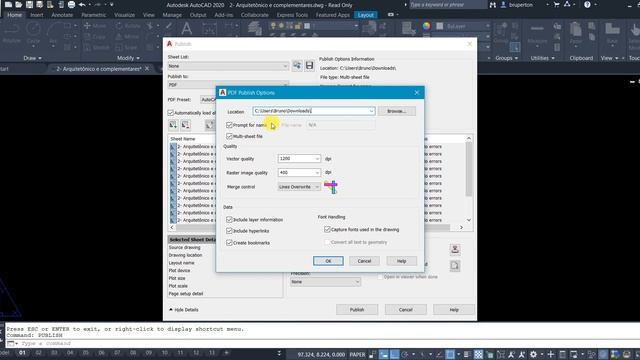The image size is (640, 360).
Task: Select the Move tool in Modify panel
Action: 95,26
